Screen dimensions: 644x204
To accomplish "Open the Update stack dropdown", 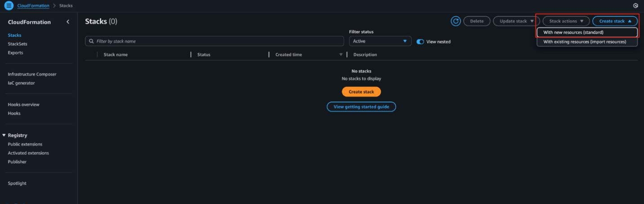I will click(516, 21).
